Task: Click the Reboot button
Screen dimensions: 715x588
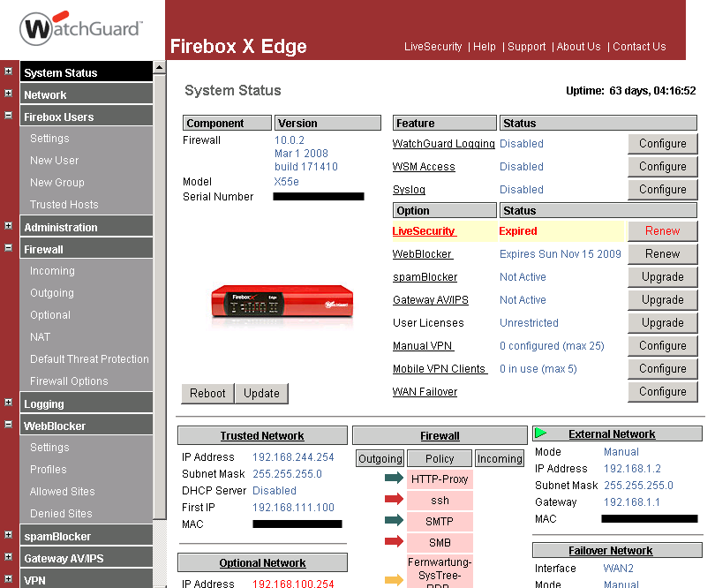Action: [207, 393]
